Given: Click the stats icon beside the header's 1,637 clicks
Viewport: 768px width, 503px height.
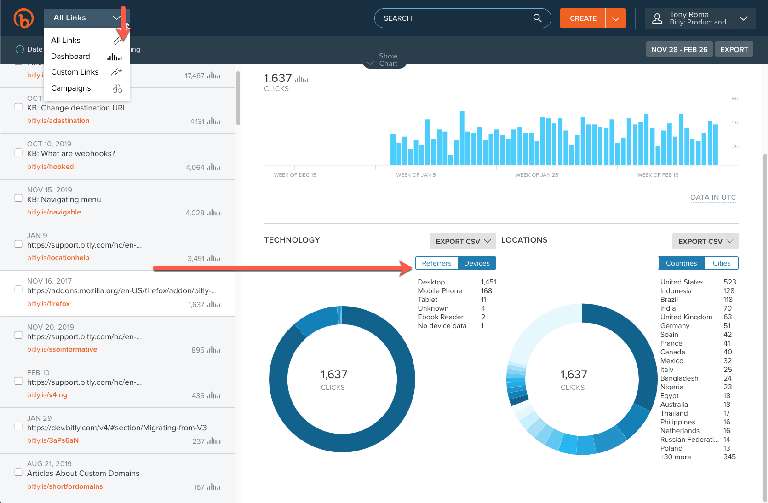Looking at the screenshot, I should 301,78.
